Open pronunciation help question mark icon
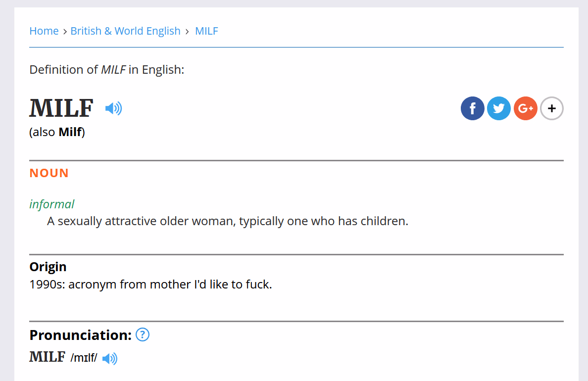The height and width of the screenshot is (381, 588). coord(143,334)
